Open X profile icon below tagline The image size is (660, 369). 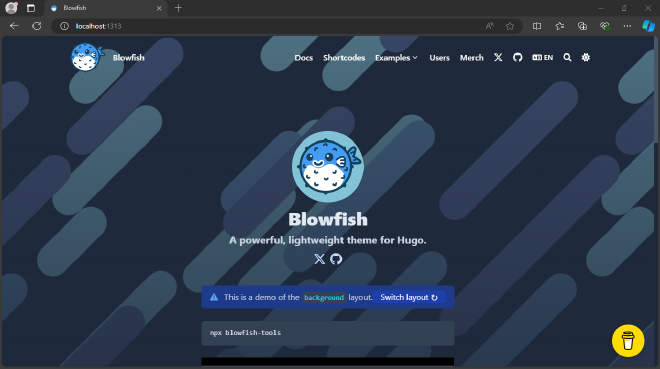pos(319,259)
